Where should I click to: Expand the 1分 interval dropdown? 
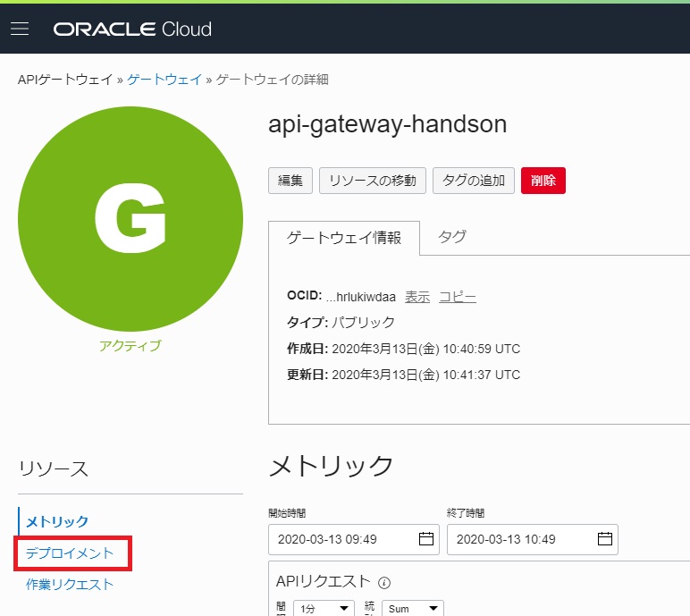pyautogui.click(x=323, y=609)
